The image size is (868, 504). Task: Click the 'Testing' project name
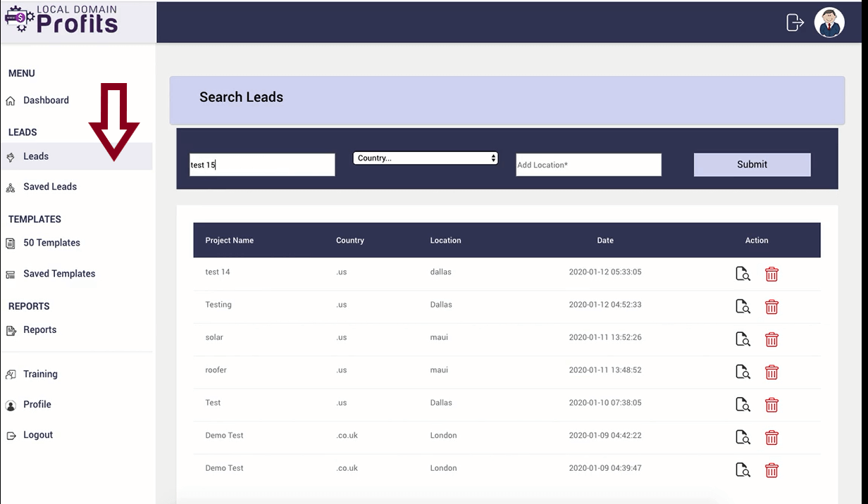218,305
